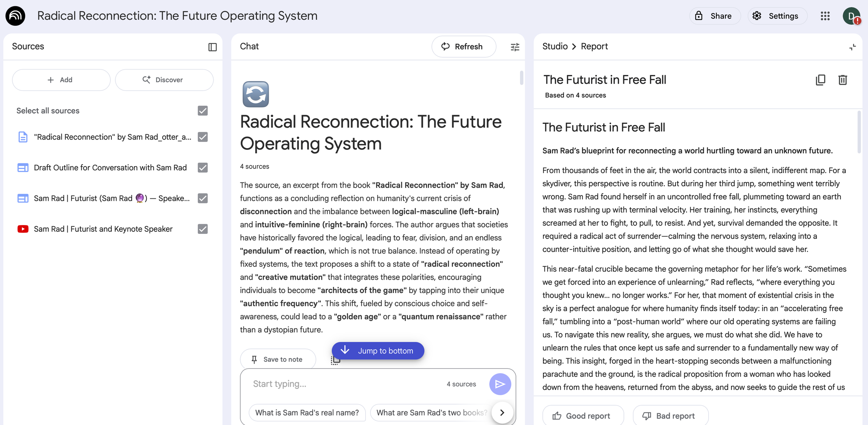
Task: Delete the report with the trash icon
Action: click(x=842, y=80)
